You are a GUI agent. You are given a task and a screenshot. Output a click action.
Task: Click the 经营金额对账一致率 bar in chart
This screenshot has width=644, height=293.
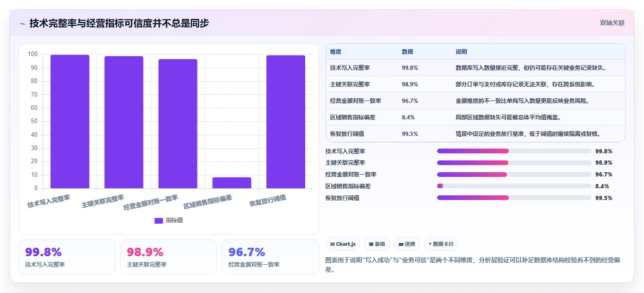178,124
